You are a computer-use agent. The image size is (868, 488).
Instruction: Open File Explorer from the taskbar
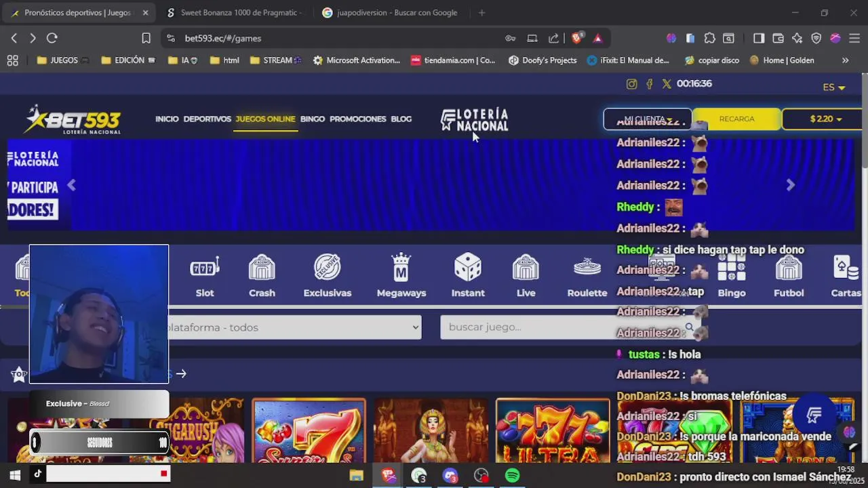(x=356, y=476)
